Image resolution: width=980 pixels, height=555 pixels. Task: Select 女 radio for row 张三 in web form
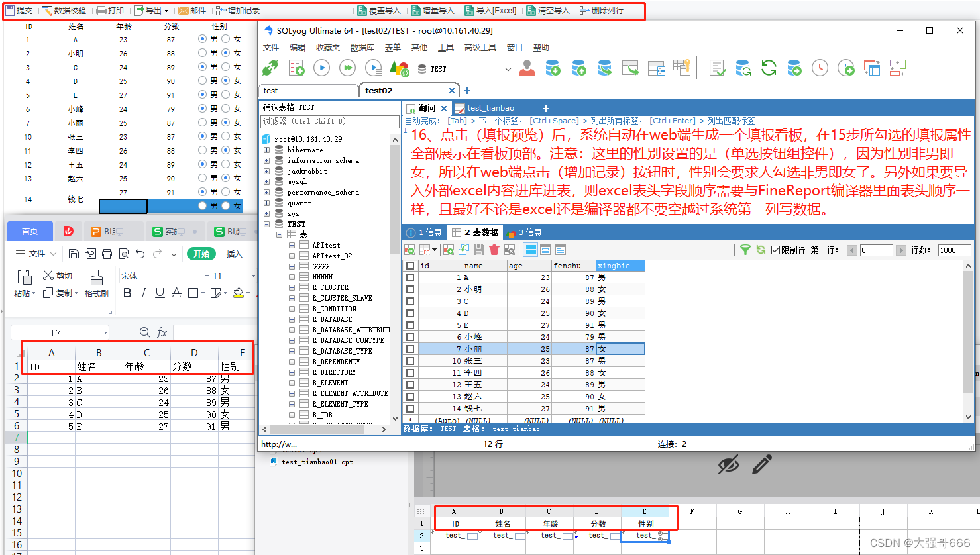[226, 136]
